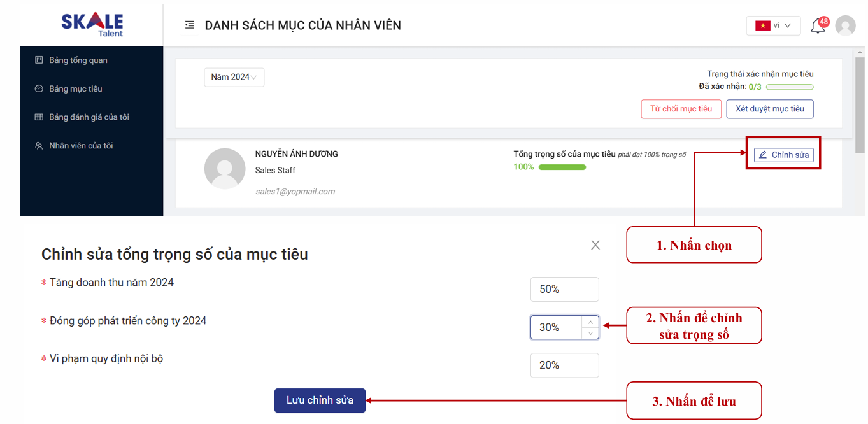Click Nguyễn Ánh Dương's profile picture
The image size is (868, 424).
click(x=225, y=169)
